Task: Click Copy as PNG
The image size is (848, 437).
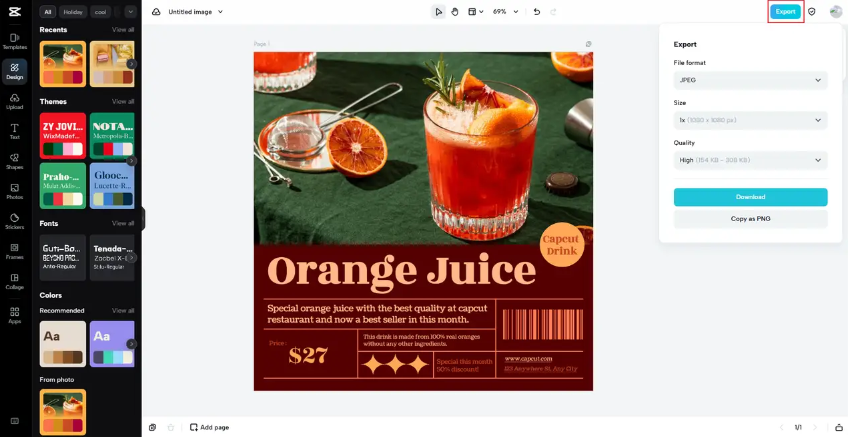Action: tap(750, 219)
